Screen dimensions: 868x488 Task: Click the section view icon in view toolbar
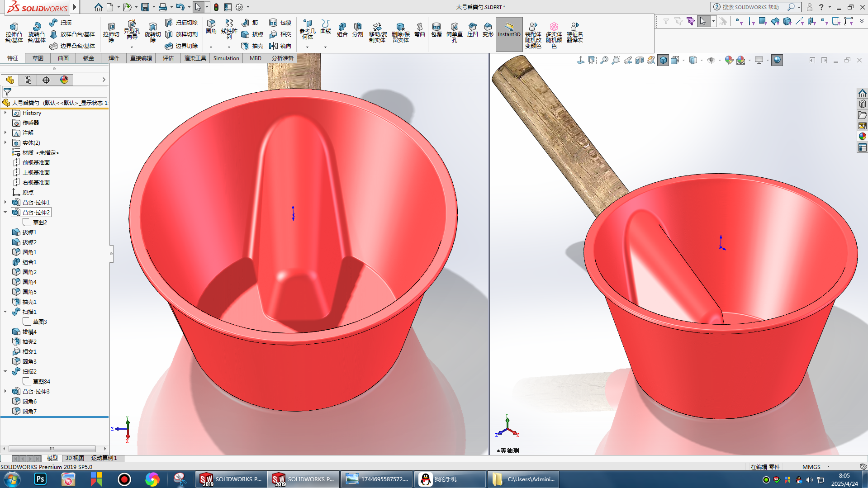[639, 60]
